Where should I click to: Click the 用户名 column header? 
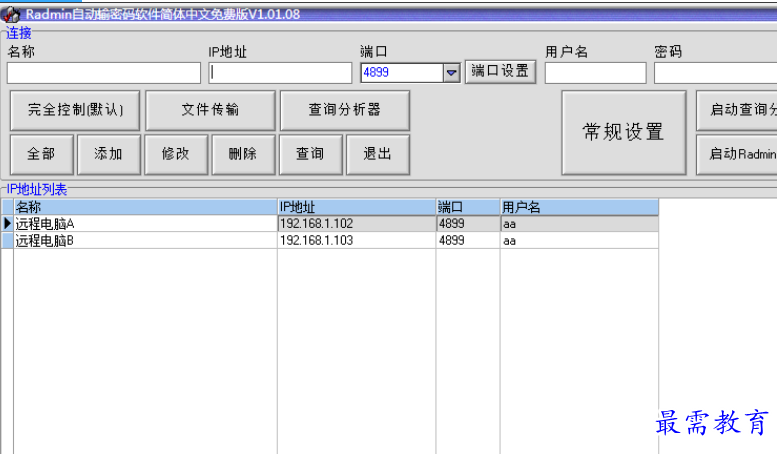coord(579,207)
